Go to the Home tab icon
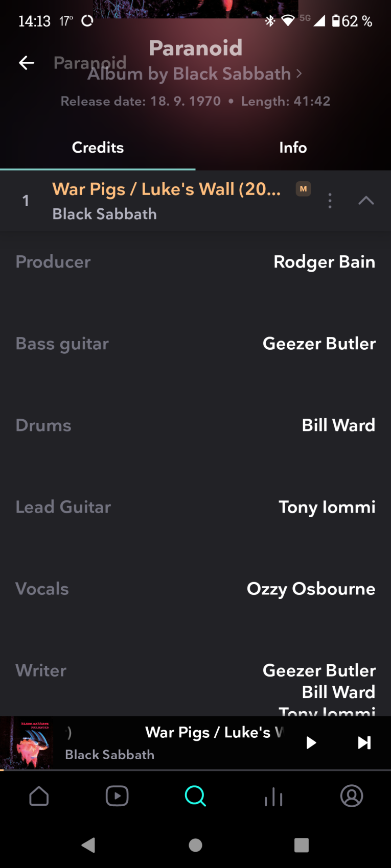391x868 pixels. [39, 796]
